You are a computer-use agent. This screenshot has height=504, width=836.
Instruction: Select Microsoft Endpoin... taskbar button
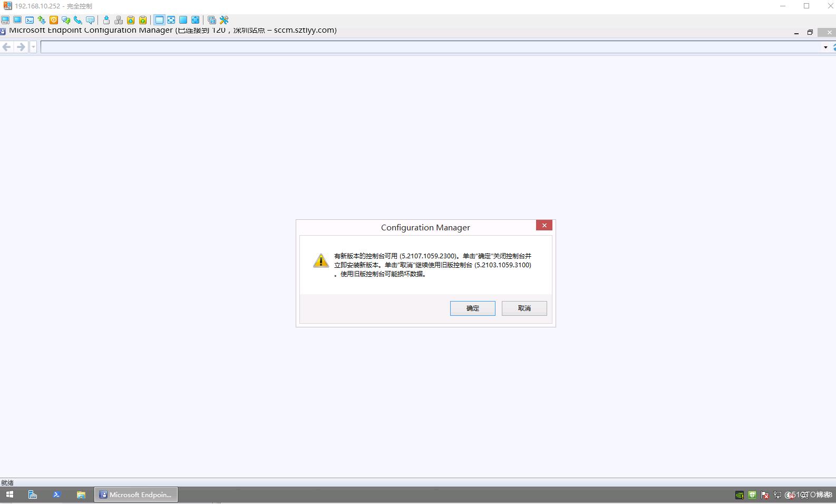pos(136,495)
